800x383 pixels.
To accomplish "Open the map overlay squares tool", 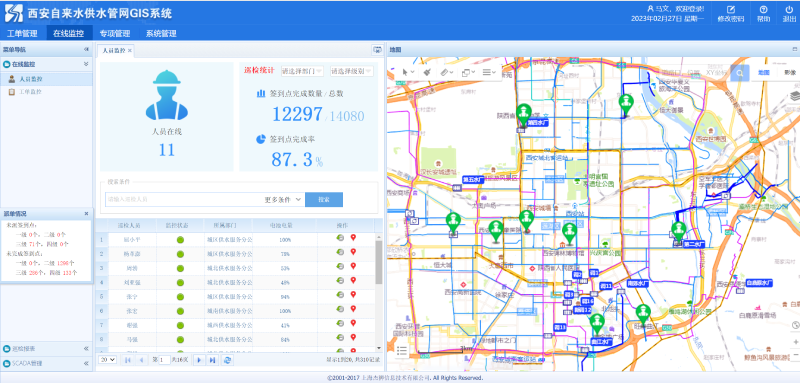I will pyautogui.click(x=465, y=72).
